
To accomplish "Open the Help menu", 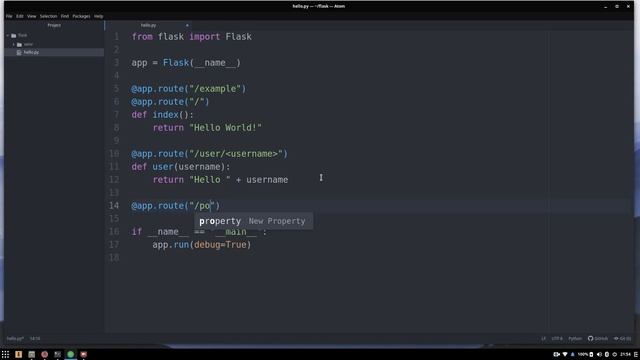I will [98, 16].
